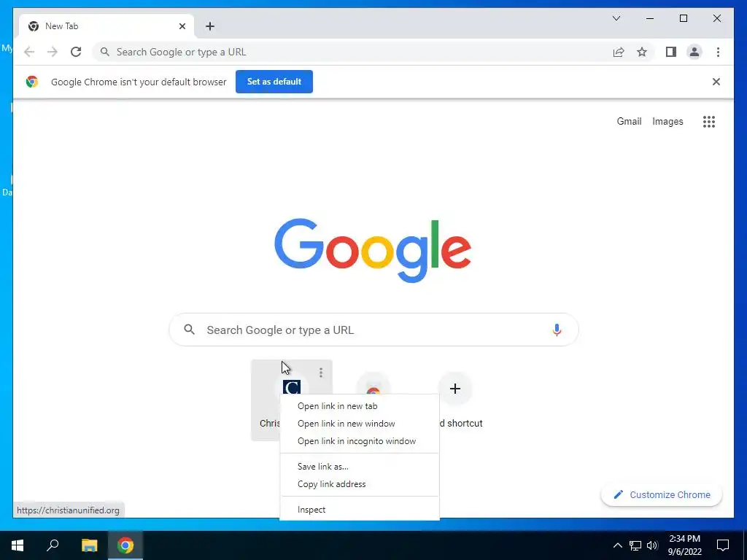Click the browser back arrow

29,52
